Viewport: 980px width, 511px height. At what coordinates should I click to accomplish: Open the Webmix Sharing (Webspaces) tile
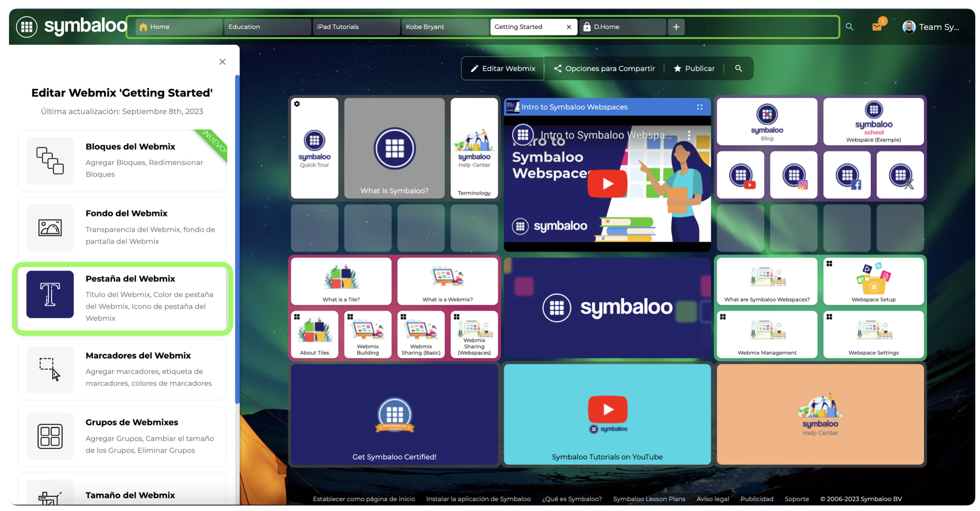tap(474, 334)
